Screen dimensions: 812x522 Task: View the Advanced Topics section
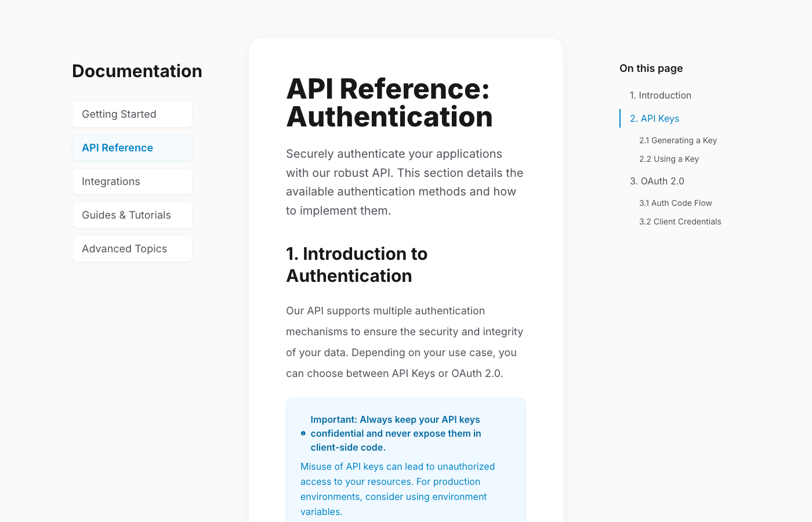click(x=132, y=249)
